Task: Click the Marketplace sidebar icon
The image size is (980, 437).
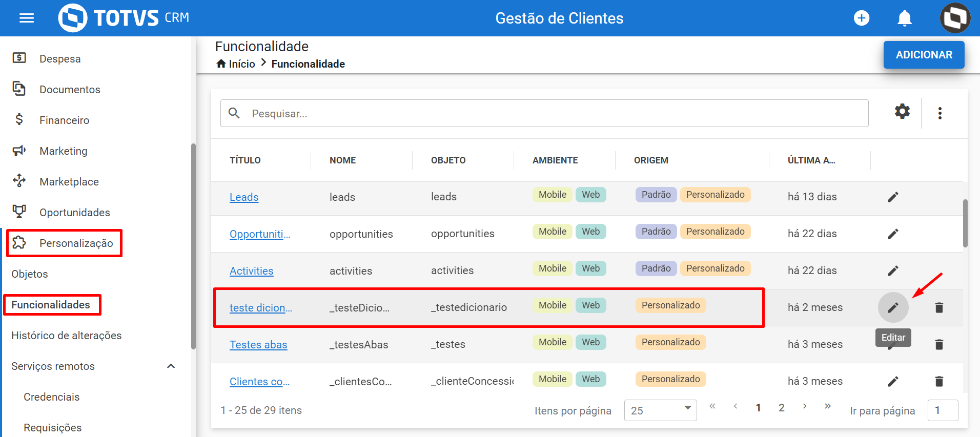Action: click(19, 181)
